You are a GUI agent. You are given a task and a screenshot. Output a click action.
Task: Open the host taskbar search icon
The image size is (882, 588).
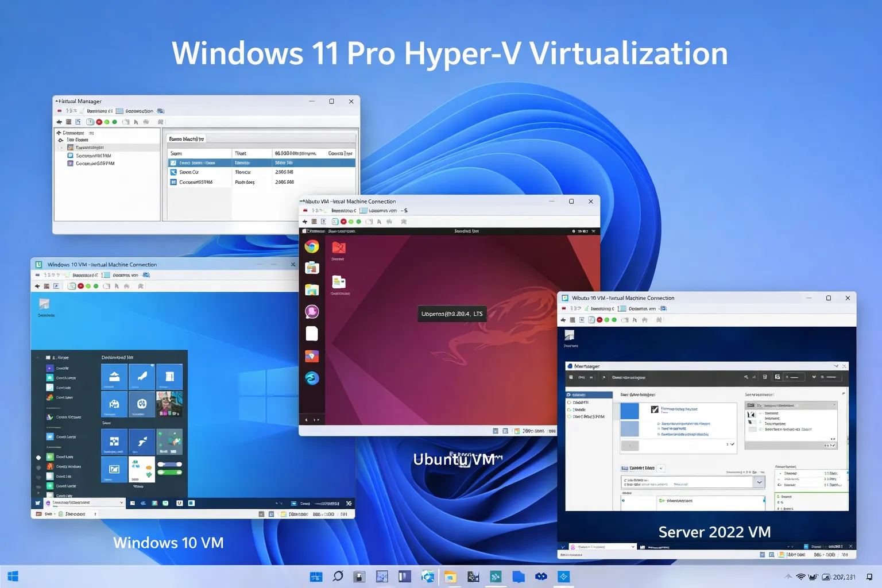point(338,576)
